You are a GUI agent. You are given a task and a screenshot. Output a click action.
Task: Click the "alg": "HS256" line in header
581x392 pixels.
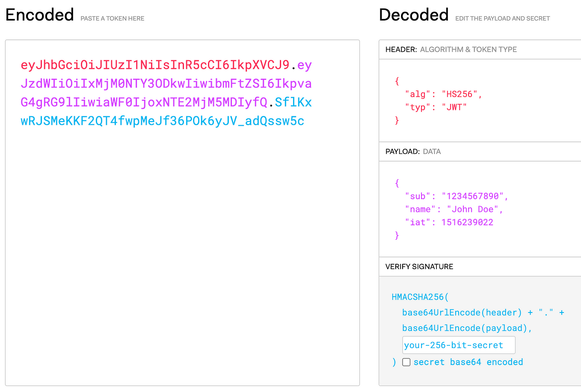(x=444, y=94)
